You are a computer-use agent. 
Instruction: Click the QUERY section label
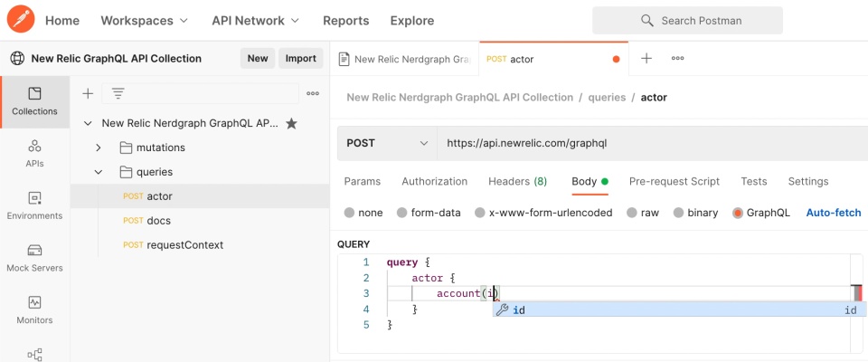tap(354, 244)
